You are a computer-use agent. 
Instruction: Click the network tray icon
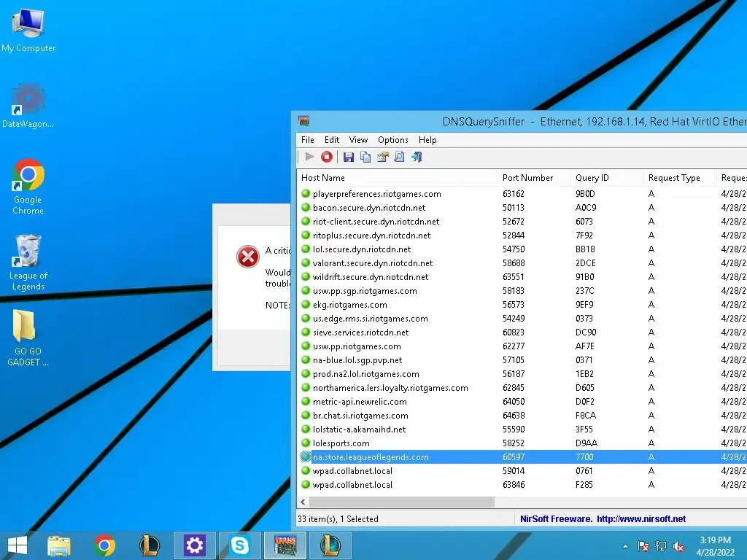click(x=661, y=546)
